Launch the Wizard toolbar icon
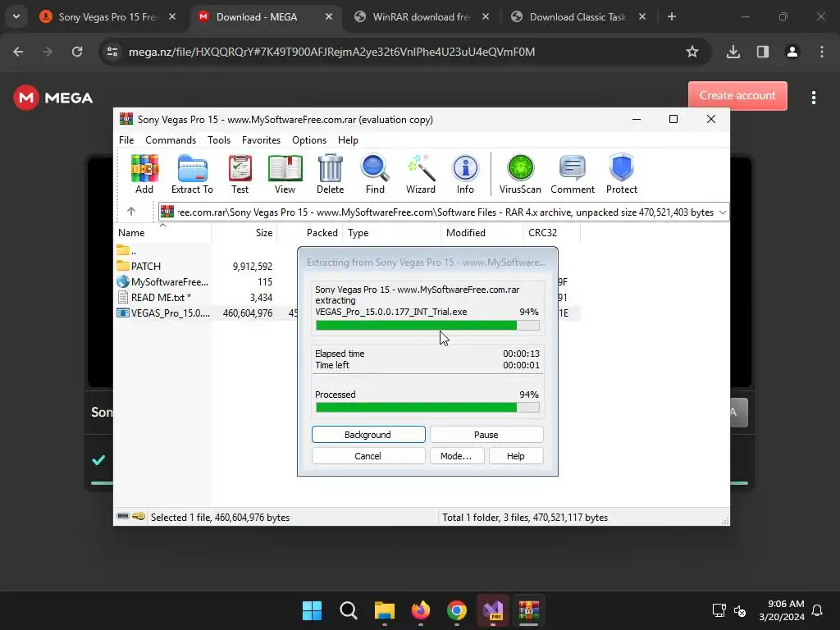The width and height of the screenshot is (840, 630). [x=421, y=174]
